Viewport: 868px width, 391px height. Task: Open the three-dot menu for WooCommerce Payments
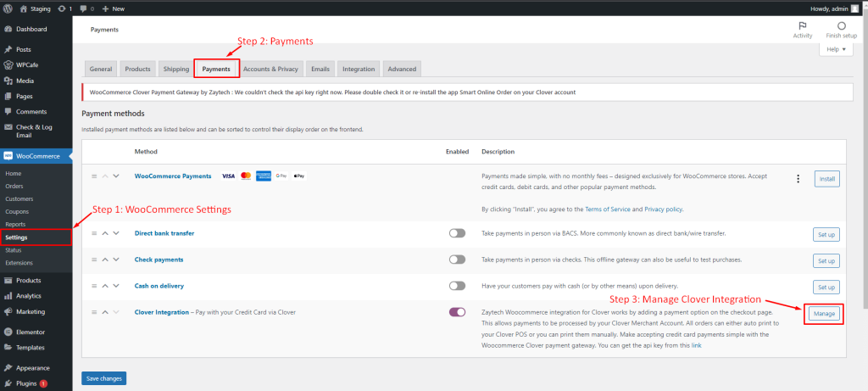click(x=798, y=178)
